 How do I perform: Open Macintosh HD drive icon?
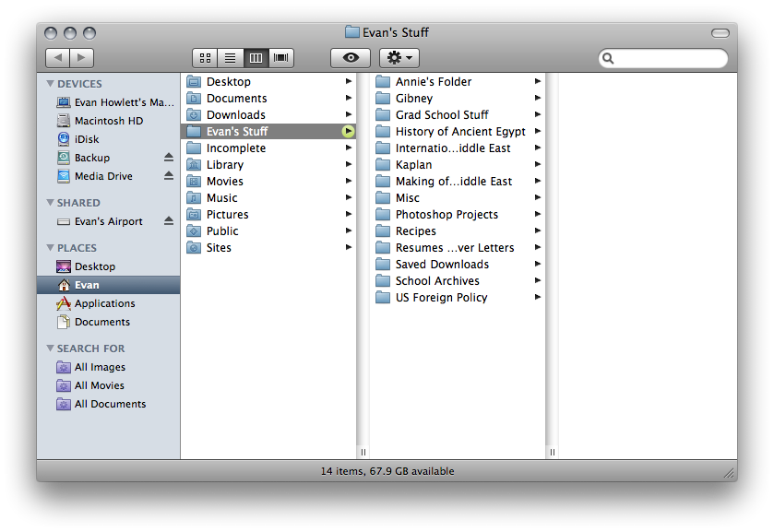click(64, 121)
